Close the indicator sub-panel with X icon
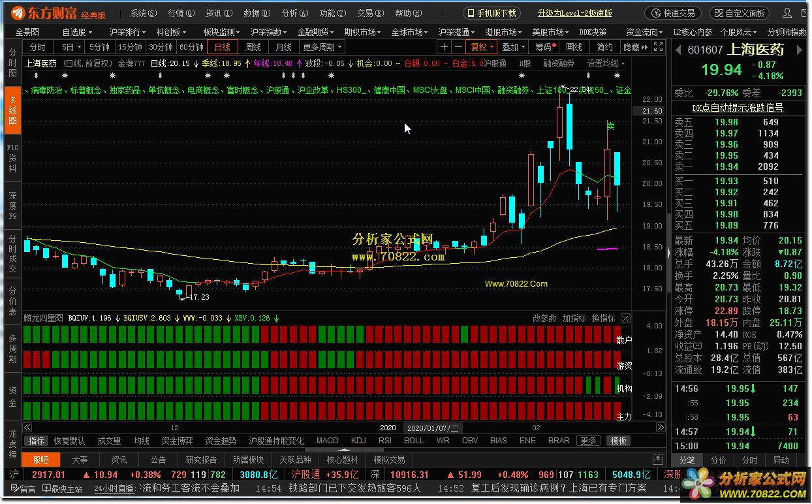Screen dimensions: 812x504 [625, 318]
